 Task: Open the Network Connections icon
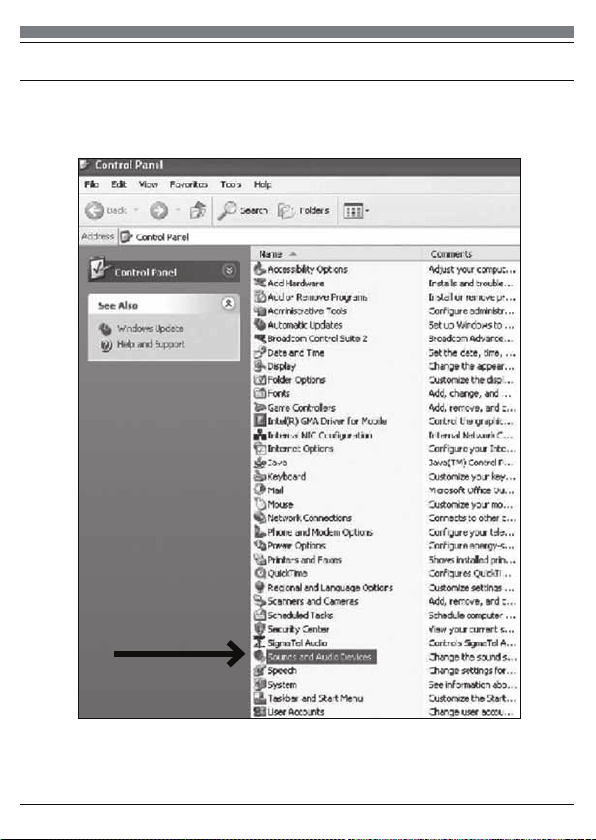260,518
